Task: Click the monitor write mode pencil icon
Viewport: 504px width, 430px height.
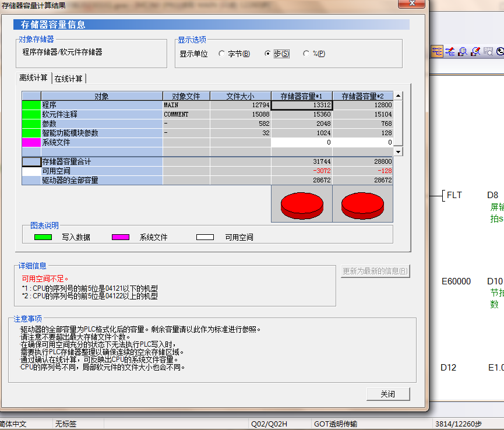Action: coord(475,51)
